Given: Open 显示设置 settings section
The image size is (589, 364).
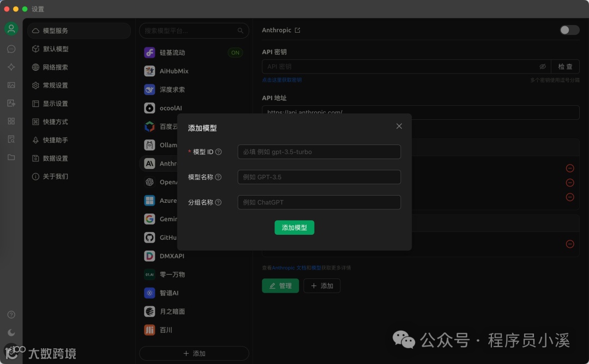Looking at the screenshot, I should [79, 104].
